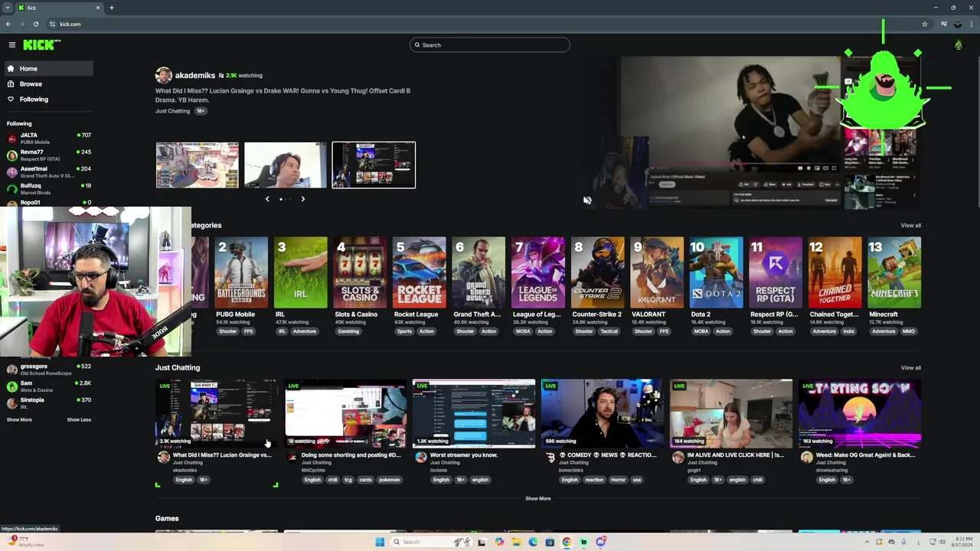
Task: Open Chrome tab search dropdown
Action: 8,8
